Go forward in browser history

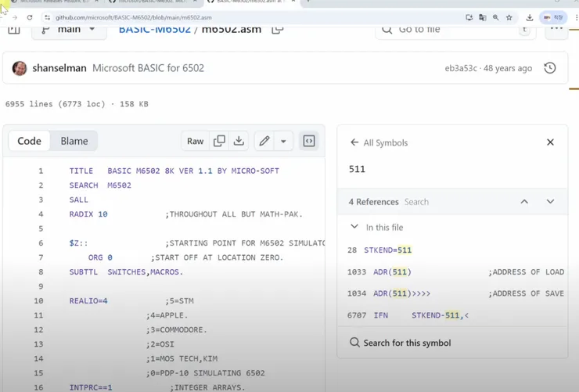pyautogui.click(x=15, y=17)
